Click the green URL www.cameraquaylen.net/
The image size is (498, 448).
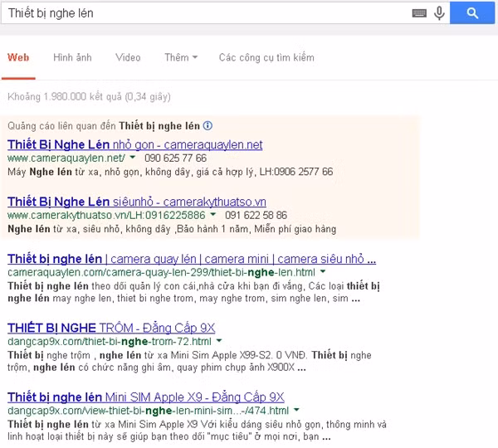66,158
